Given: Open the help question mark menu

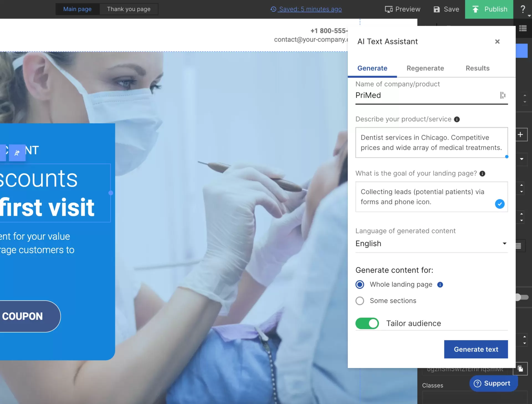Looking at the screenshot, I should click(x=523, y=9).
